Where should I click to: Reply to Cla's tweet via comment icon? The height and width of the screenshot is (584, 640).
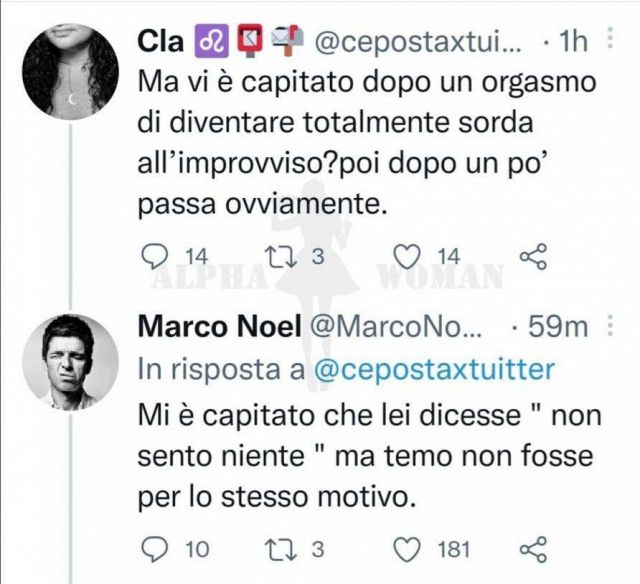tap(153, 258)
